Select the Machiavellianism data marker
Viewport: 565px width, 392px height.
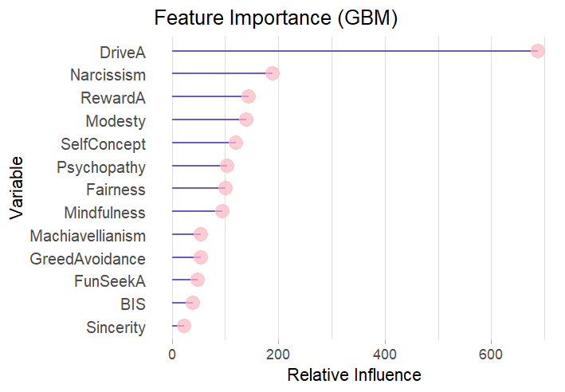(201, 234)
